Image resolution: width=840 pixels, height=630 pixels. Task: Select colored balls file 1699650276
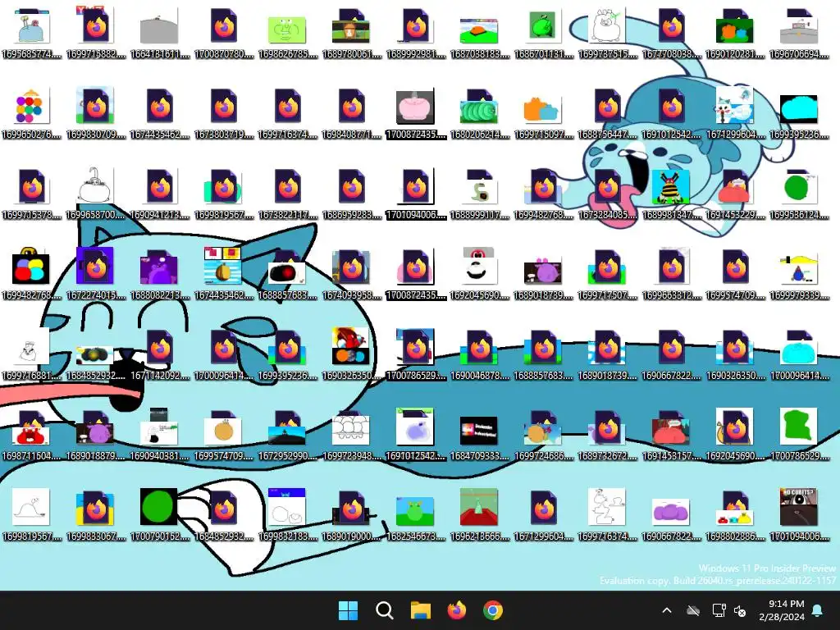pos(32,113)
